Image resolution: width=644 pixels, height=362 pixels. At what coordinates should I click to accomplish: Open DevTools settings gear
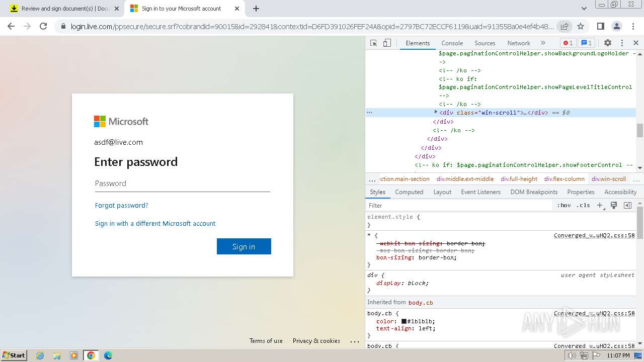608,43
